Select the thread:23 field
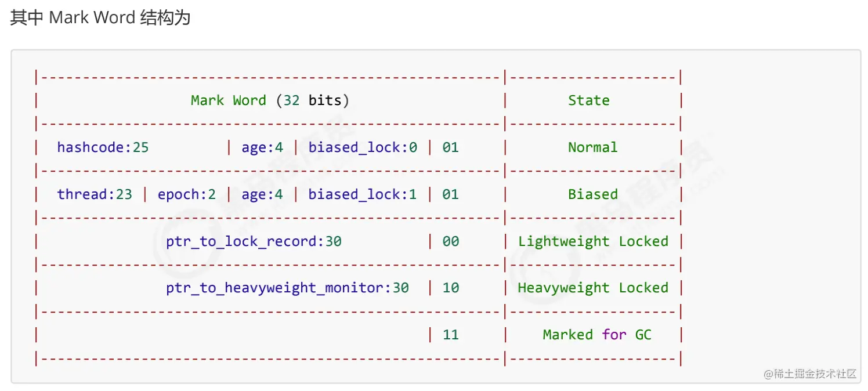 click(x=95, y=194)
